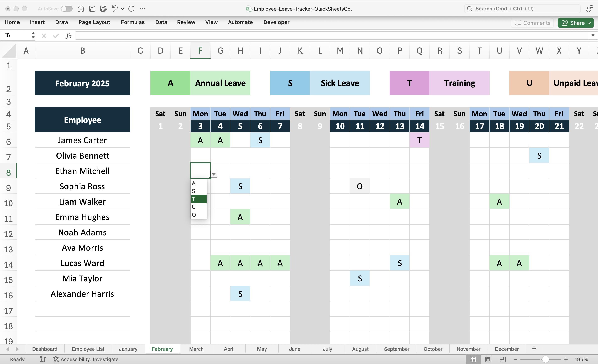
Task: Switch to the Dashboard sheet tab
Action: (x=45, y=349)
